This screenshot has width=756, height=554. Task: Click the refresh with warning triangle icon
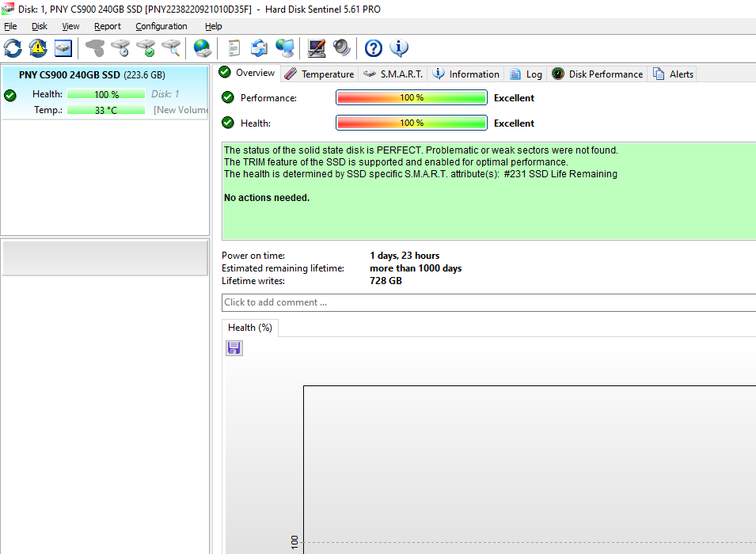(x=38, y=48)
